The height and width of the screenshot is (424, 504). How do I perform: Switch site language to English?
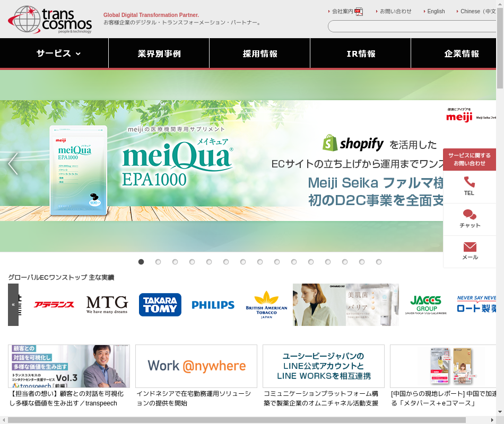pyautogui.click(x=436, y=11)
